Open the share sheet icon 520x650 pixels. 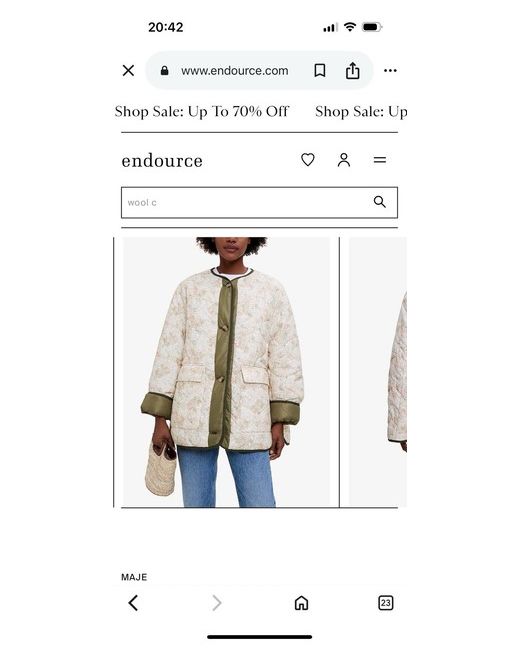[x=352, y=70]
